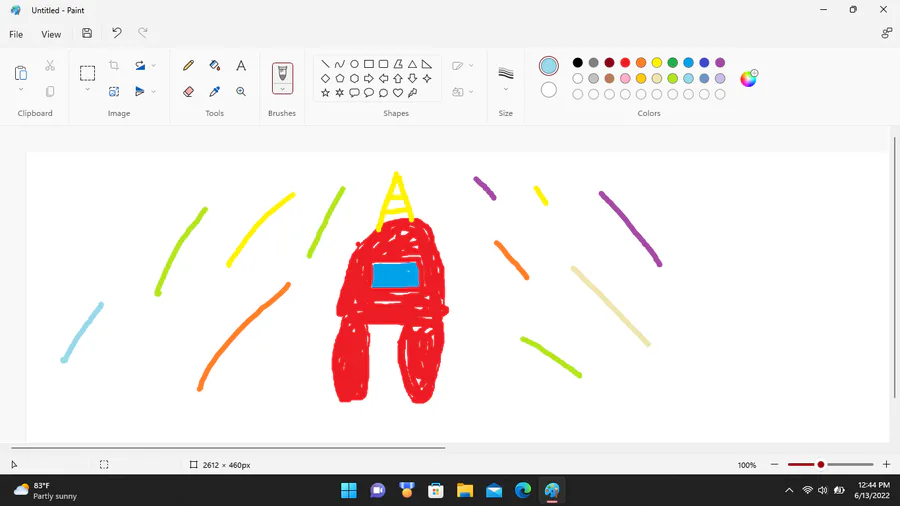Click the Crop icon
This screenshot has width=900, height=506.
point(114,65)
